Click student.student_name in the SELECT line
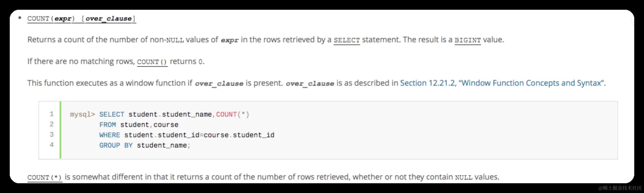 170,114
